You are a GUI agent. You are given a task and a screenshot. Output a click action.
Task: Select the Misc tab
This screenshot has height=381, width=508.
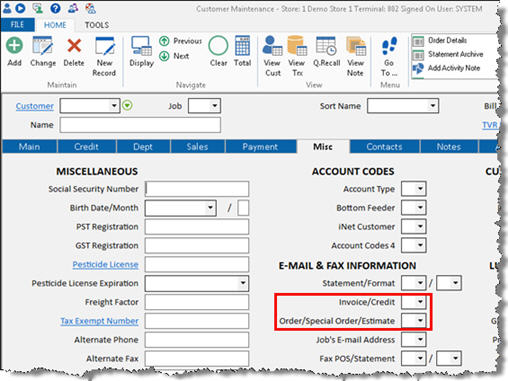[x=323, y=147]
